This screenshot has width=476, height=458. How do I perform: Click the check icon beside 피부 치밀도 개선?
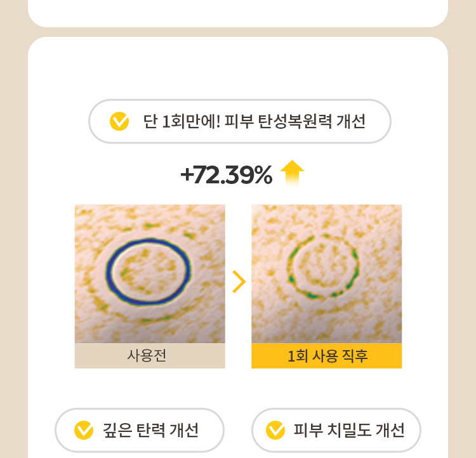pyautogui.click(x=275, y=430)
